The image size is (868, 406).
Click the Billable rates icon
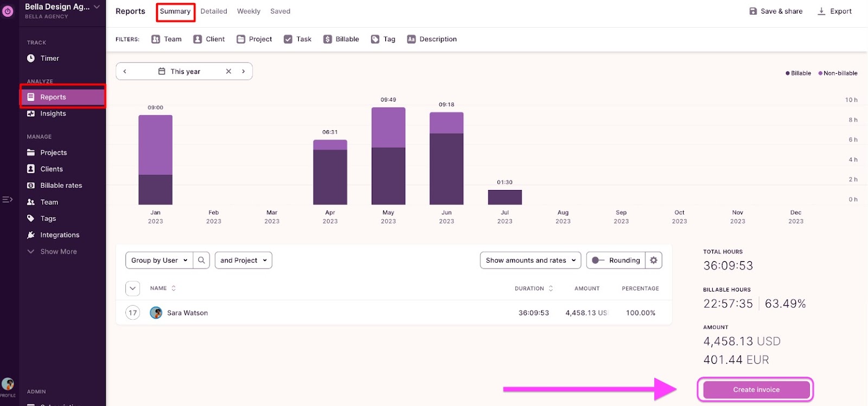[x=31, y=186]
